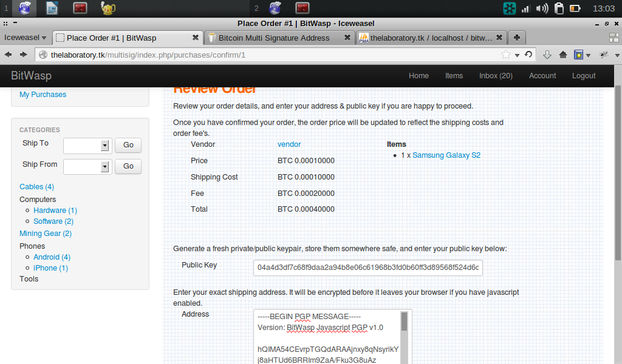622x364 pixels.
Task: Reload the page with the refresh icon
Action: (x=528, y=55)
